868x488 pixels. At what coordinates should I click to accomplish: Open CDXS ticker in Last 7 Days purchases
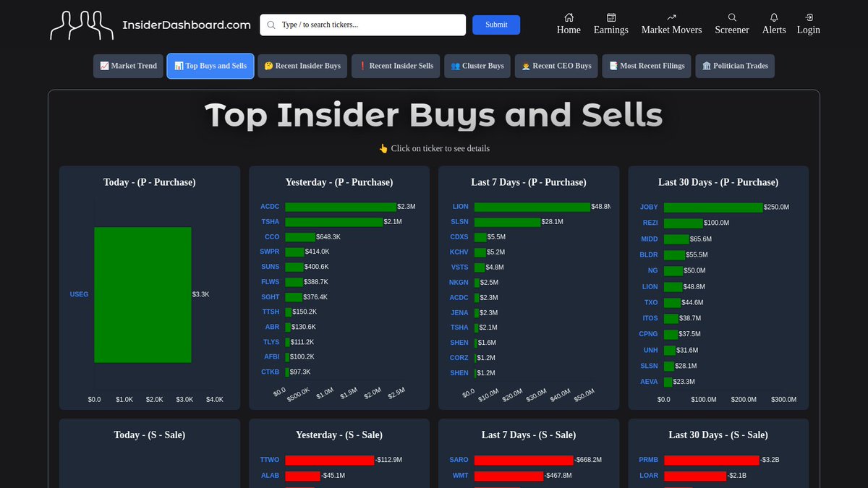pyautogui.click(x=459, y=236)
